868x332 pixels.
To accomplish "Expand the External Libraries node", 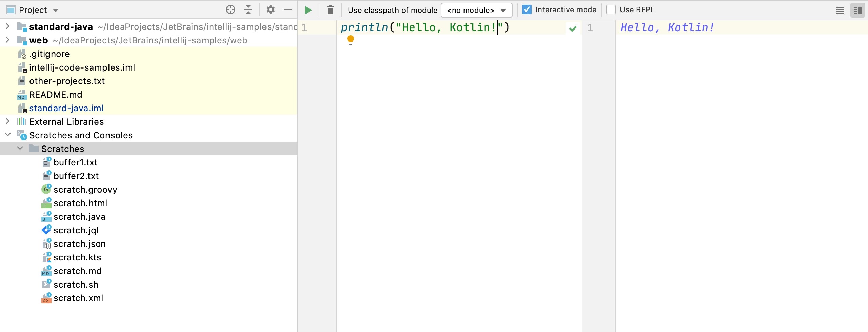I will point(7,121).
